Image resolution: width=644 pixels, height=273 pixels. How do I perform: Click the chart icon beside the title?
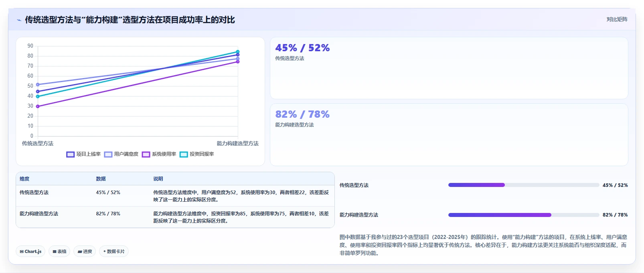click(x=19, y=20)
